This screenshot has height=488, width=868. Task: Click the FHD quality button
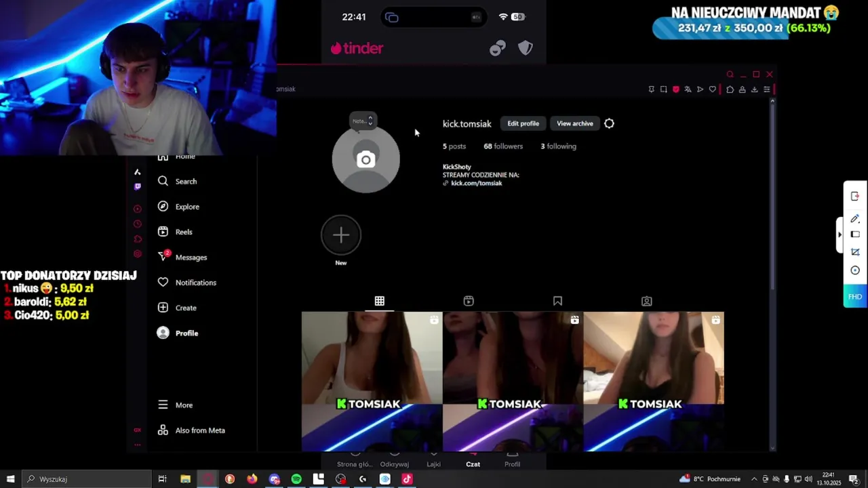(x=855, y=297)
